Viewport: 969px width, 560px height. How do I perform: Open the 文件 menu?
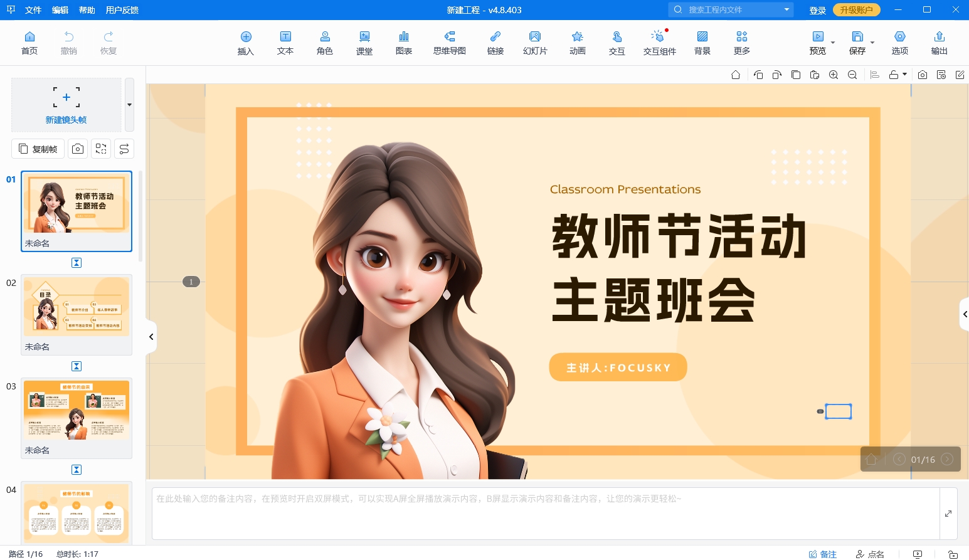33,10
